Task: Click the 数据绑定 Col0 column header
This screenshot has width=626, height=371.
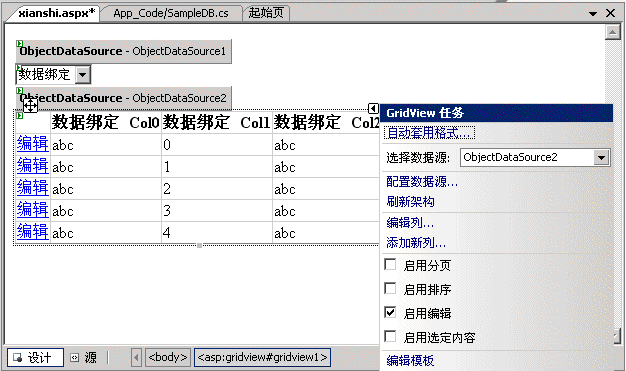Action: pos(106,122)
